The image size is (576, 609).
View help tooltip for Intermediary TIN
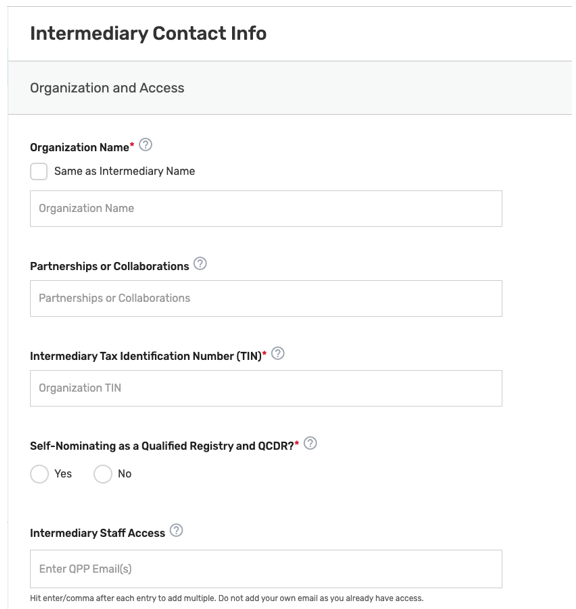(278, 353)
